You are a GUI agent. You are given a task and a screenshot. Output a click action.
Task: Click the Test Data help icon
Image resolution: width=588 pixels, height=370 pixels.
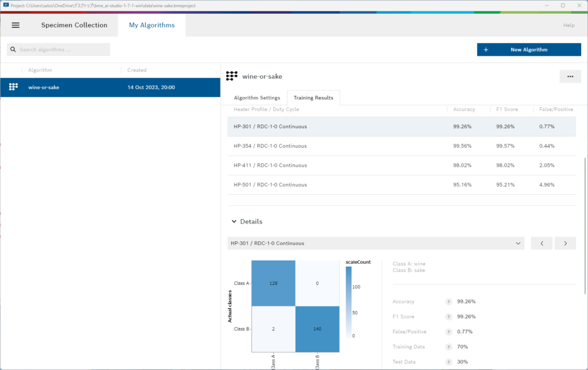(448, 362)
